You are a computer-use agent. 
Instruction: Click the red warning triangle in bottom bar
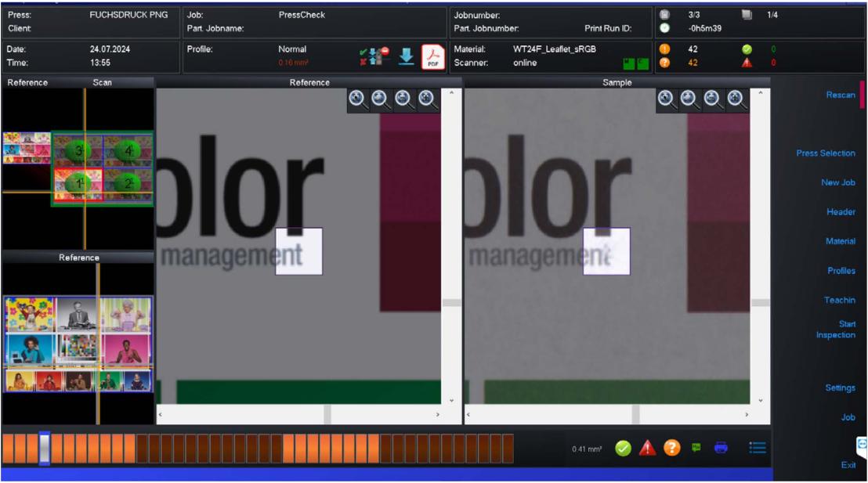point(647,448)
